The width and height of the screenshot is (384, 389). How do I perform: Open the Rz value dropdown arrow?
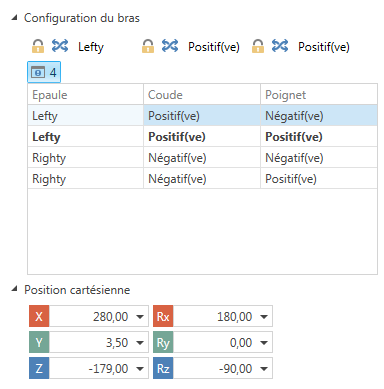coord(264,369)
